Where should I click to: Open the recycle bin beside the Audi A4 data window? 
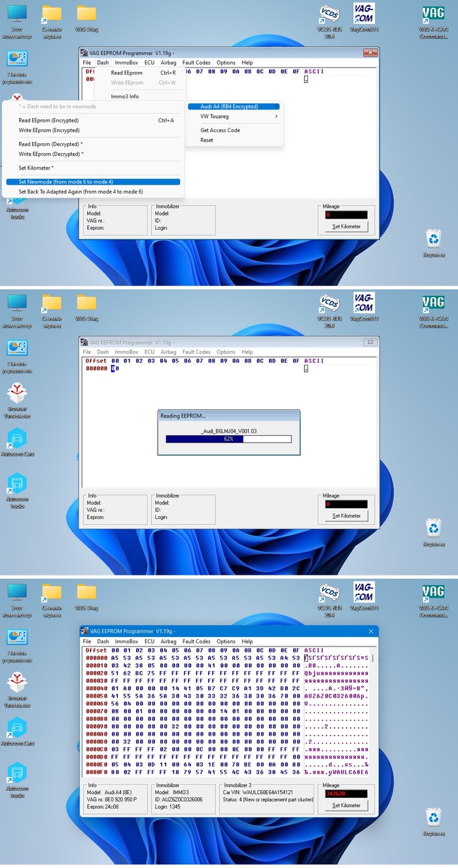(433, 822)
